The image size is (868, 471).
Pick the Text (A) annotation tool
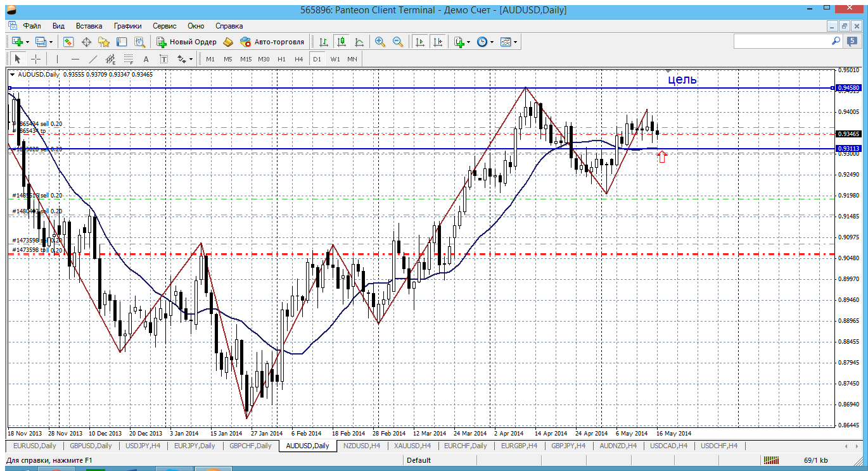pyautogui.click(x=146, y=59)
